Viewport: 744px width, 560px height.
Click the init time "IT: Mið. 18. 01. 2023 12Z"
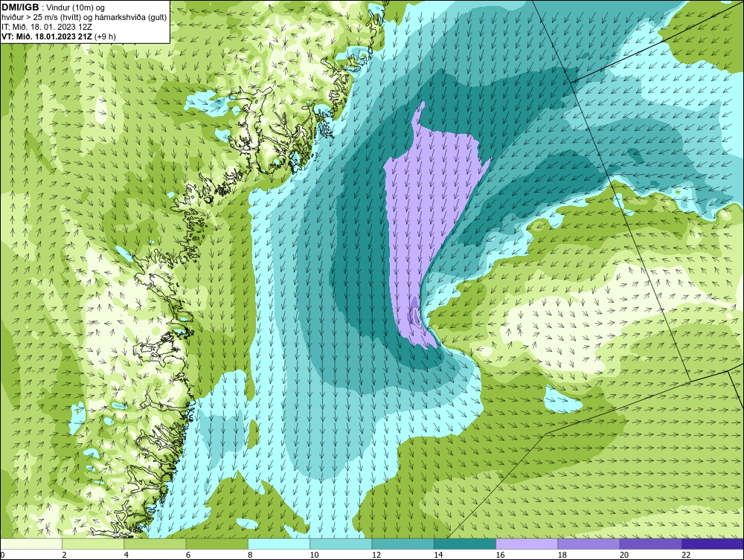click(x=46, y=27)
